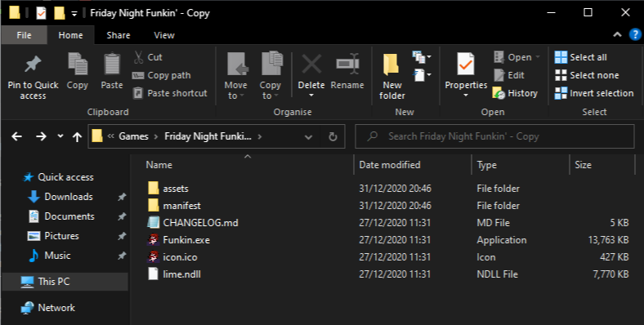Screen dimensions: 644x325
Task: Select Copy path in Clipboard group
Action: click(x=162, y=75)
